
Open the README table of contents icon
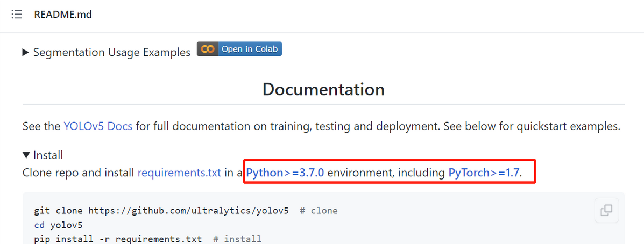(17, 15)
